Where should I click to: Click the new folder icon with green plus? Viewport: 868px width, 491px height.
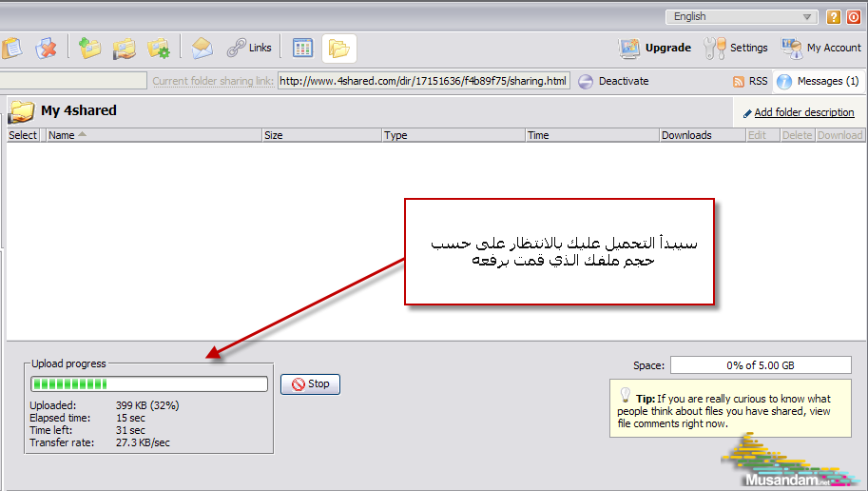[x=89, y=49]
